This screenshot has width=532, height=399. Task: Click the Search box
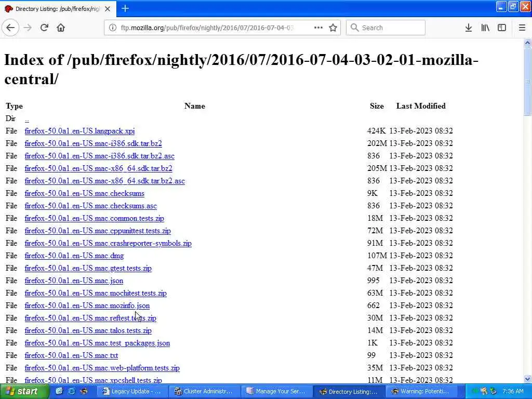pos(385,28)
